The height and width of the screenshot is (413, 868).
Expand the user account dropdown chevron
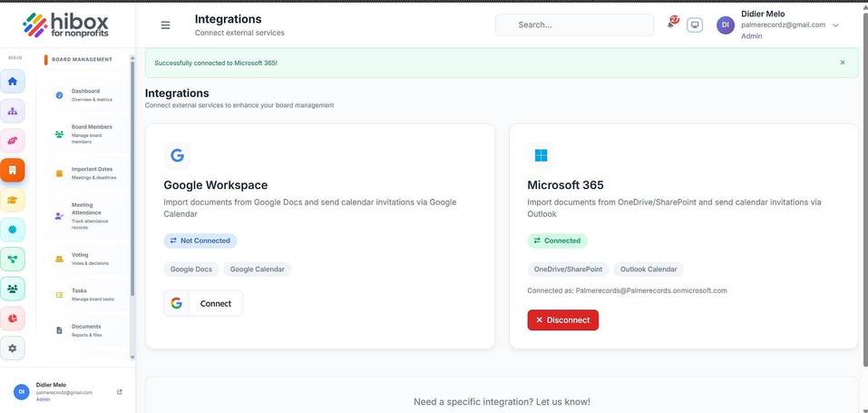click(836, 25)
